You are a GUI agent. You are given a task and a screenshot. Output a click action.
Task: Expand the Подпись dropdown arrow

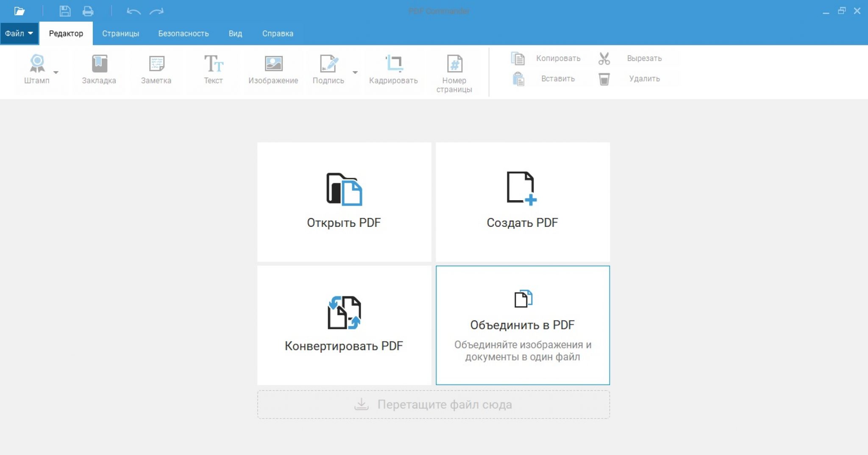point(355,72)
